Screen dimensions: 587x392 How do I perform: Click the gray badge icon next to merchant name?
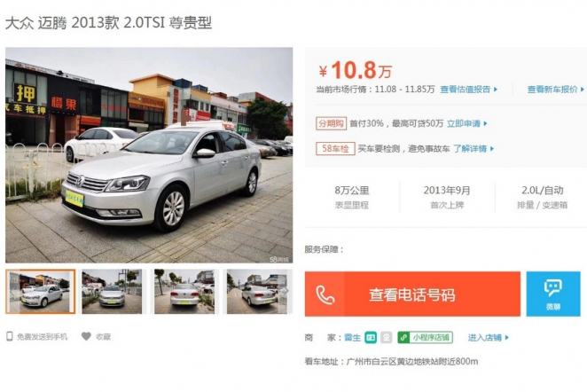click(387, 337)
